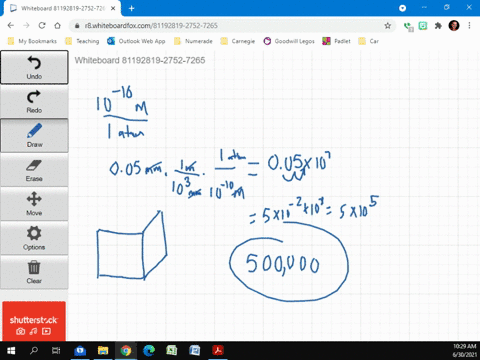
Task: Select the Move tool
Action: [x=34, y=204]
